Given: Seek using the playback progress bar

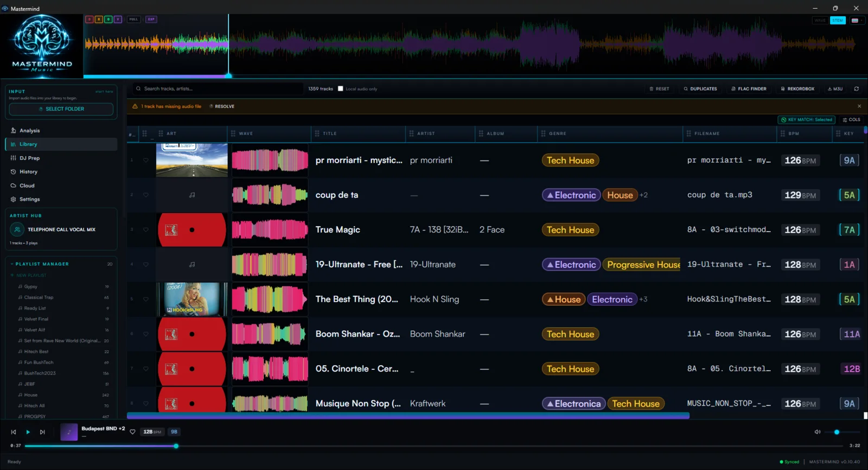Looking at the screenshot, I should tap(435, 446).
